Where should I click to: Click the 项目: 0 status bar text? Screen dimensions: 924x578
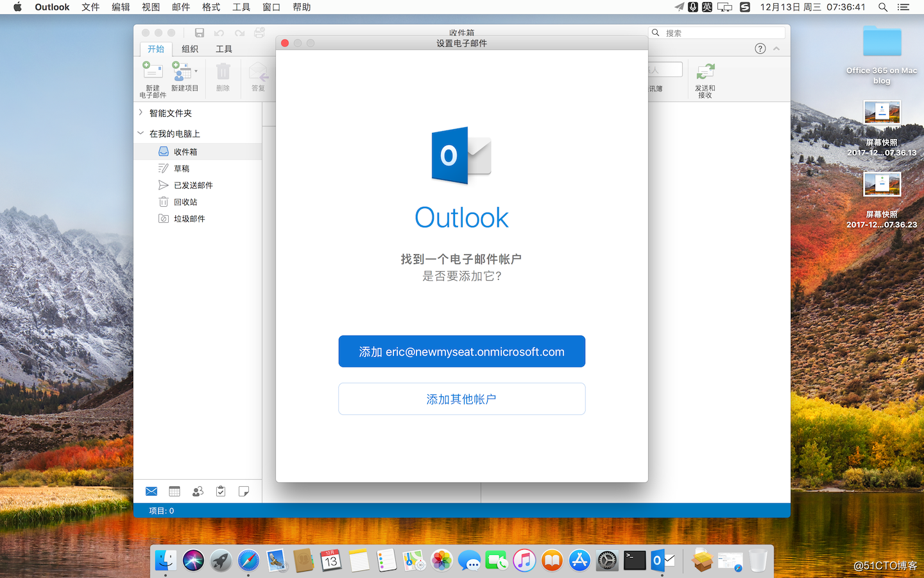pyautogui.click(x=162, y=511)
